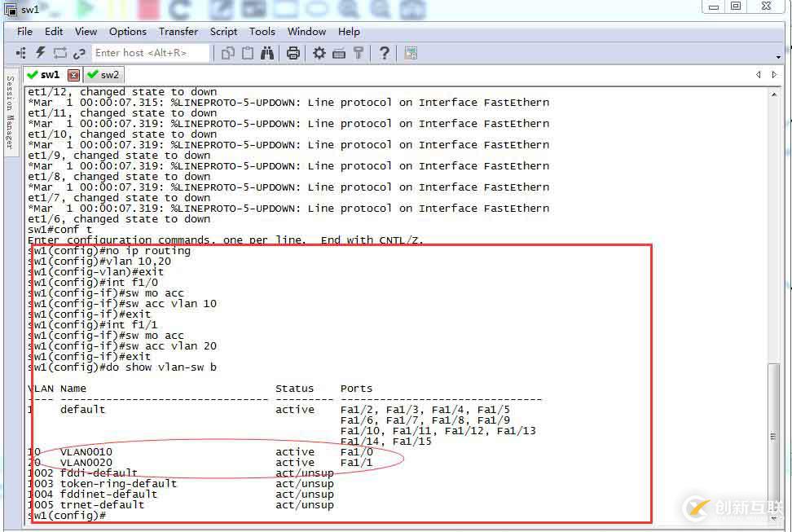Image resolution: width=792 pixels, height=532 pixels.
Task: Click the Connect in Tab icon
Action: pos(60,52)
